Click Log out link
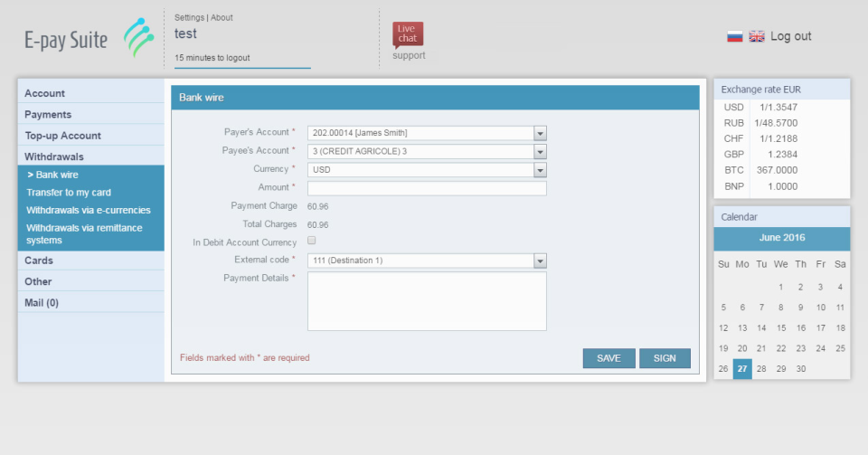This screenshot has height=455, width=868. tap(790, 36)
